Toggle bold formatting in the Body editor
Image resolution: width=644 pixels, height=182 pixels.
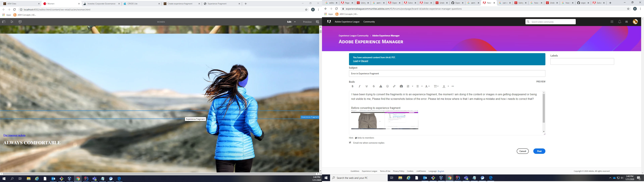point(353,86)
